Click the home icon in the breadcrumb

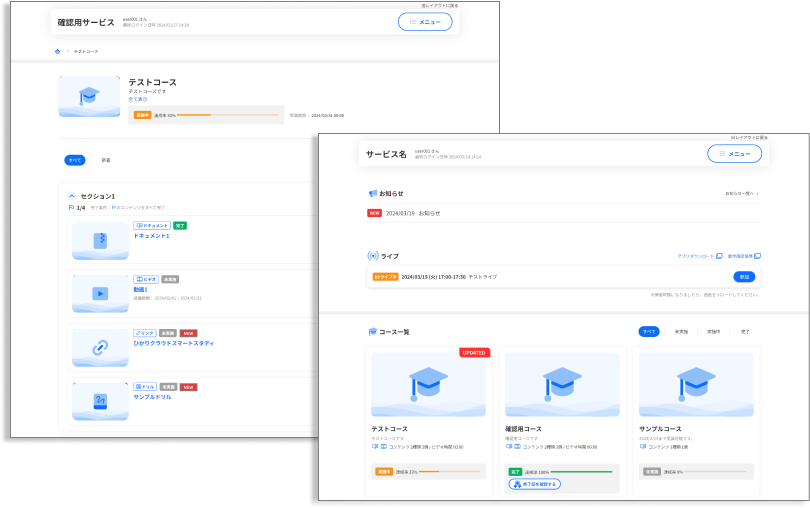coord(57,50)
